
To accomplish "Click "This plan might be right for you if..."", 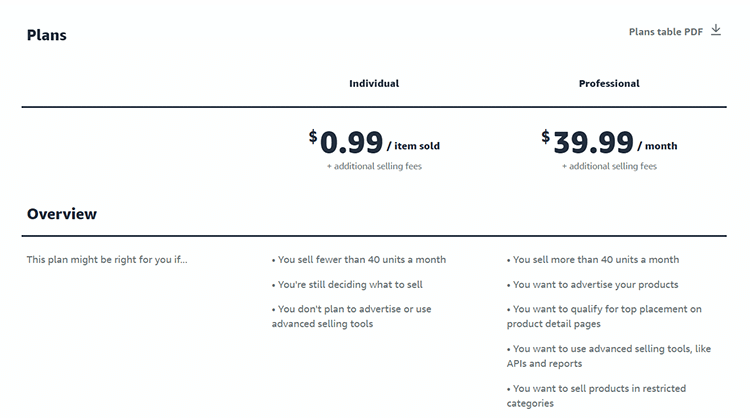I will (x=107, y=260).
